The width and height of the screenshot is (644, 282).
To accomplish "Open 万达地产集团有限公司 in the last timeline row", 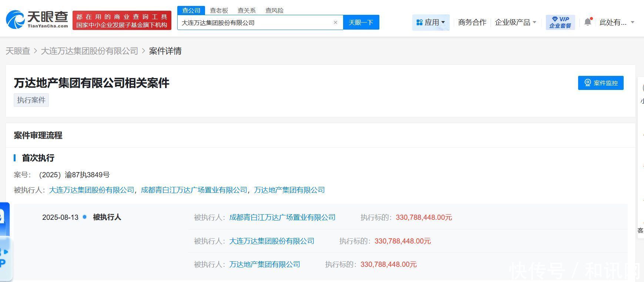I will [x=265, y=265].
